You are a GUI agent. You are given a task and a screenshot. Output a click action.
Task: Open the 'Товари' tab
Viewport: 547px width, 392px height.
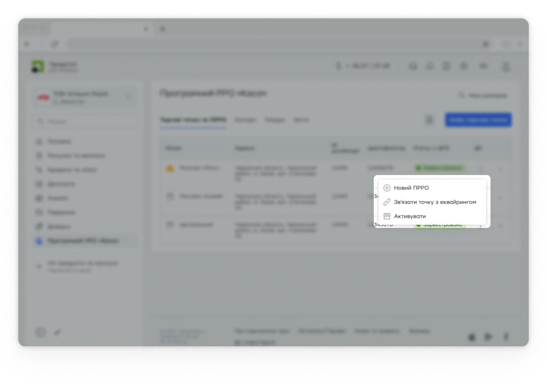point(275,120)
